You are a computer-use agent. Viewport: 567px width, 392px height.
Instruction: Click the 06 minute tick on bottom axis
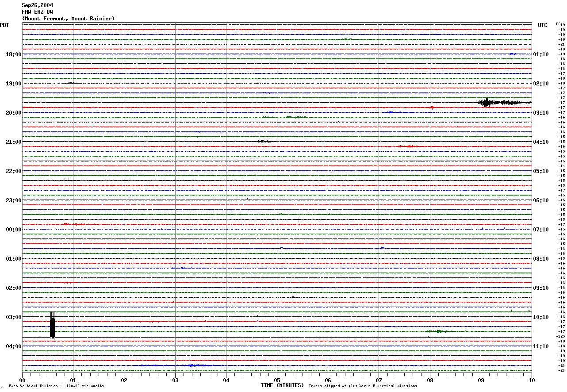point(328,380)
